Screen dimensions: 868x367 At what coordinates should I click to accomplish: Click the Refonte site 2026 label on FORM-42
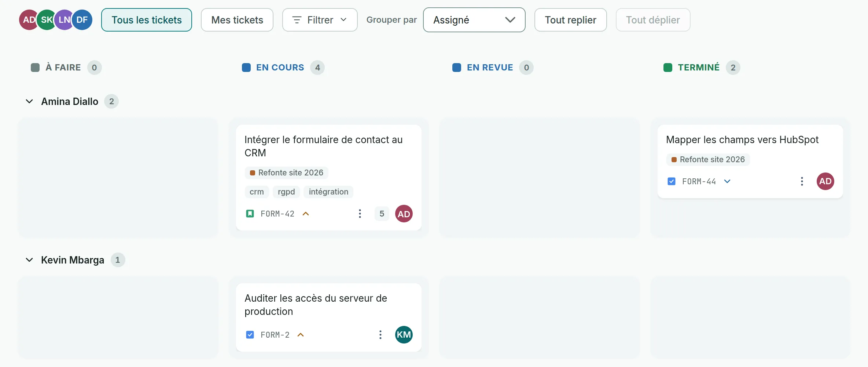pos(287,172)
